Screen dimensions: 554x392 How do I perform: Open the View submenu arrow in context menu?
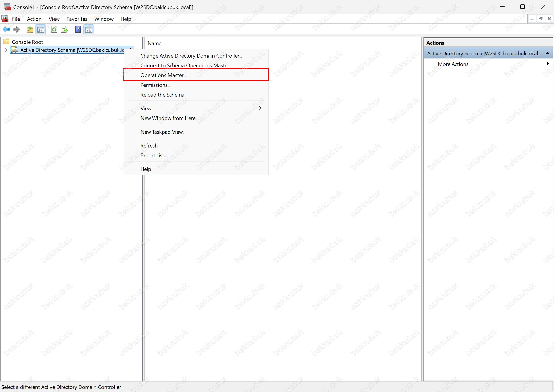click(x=260, y=108)
